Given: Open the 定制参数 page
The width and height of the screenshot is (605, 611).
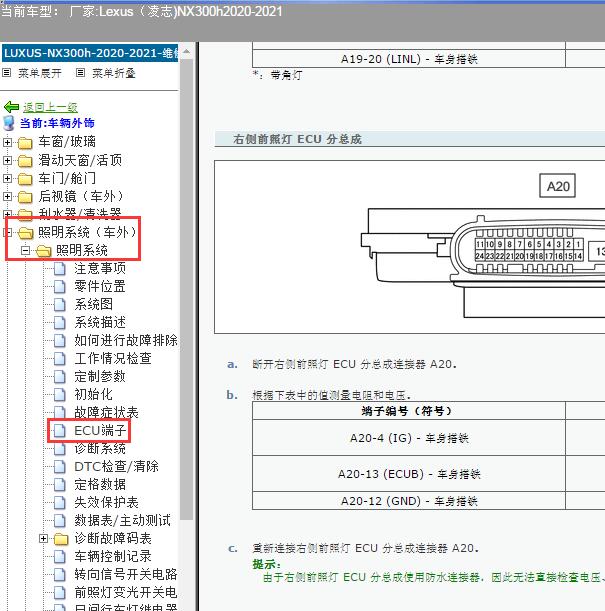Looking at the screenshot, I should click(x=100, y=376).
